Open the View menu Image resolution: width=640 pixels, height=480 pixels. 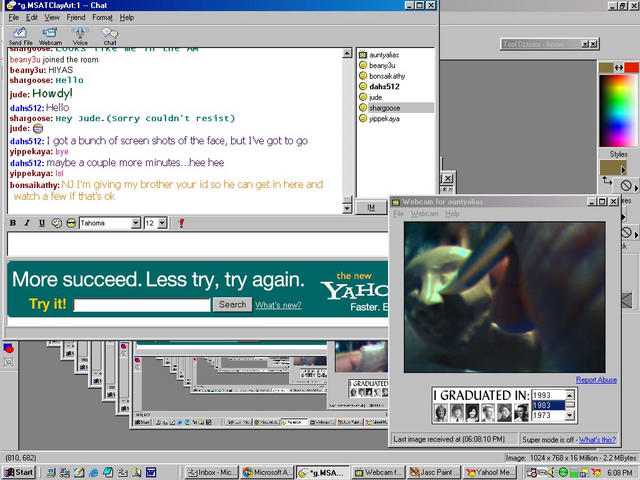[x=52, y=18]
